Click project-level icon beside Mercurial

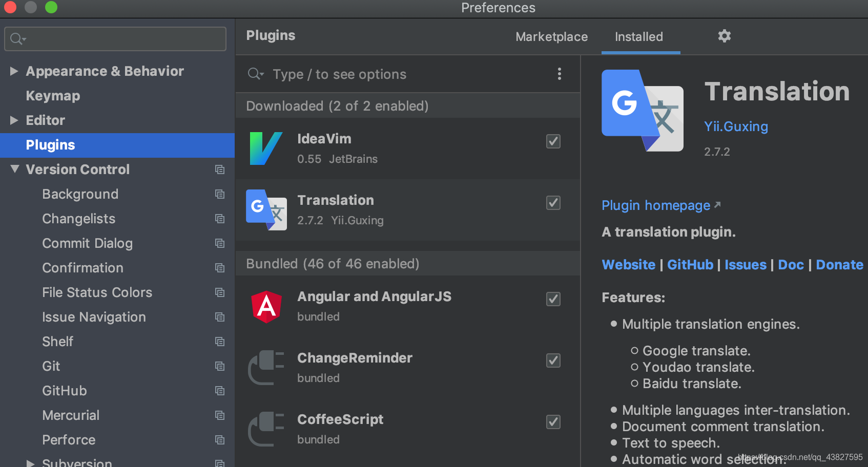point(220,415)
